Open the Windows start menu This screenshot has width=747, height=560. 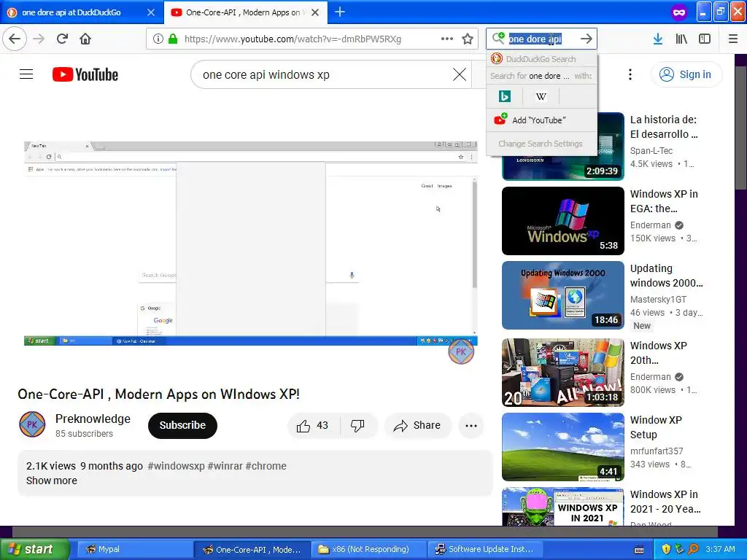[x=34, y=549]
